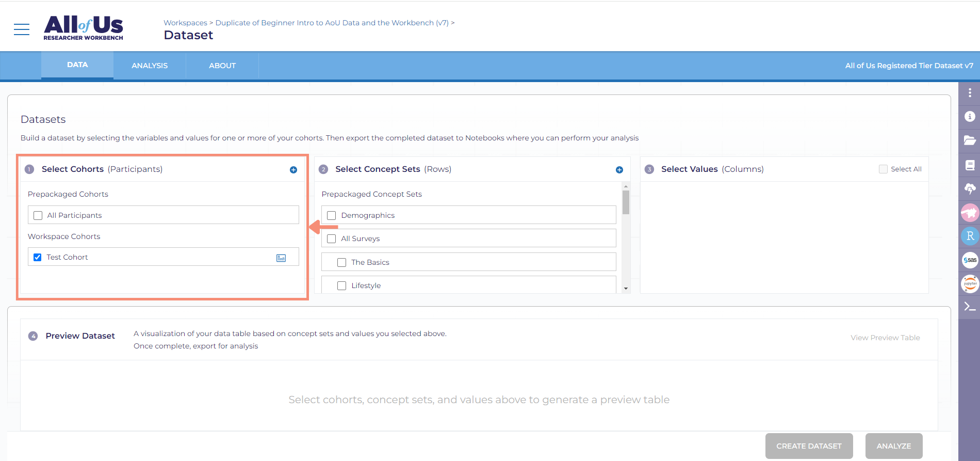Click the 'Workspace Cohorts' label

(x=64, y=236)
